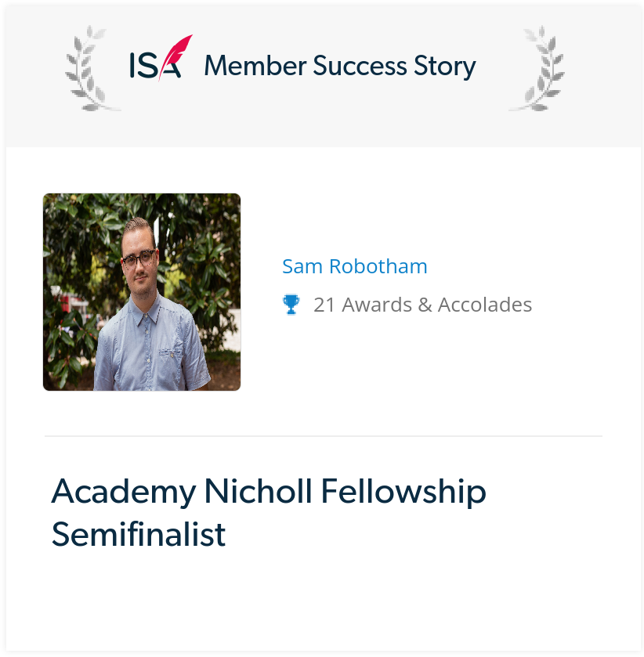The image size is (644, 657).
Task: Click the word Member in the header
Action: click(255, 66)
